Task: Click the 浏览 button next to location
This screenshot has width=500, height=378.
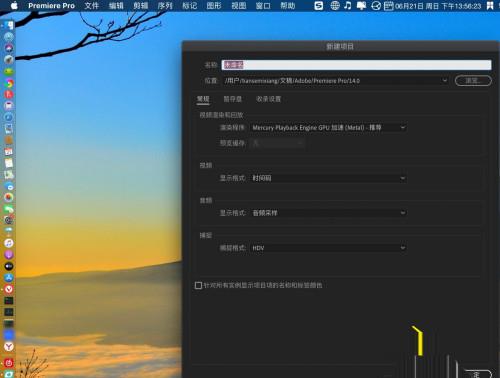Action: [473, 81]
